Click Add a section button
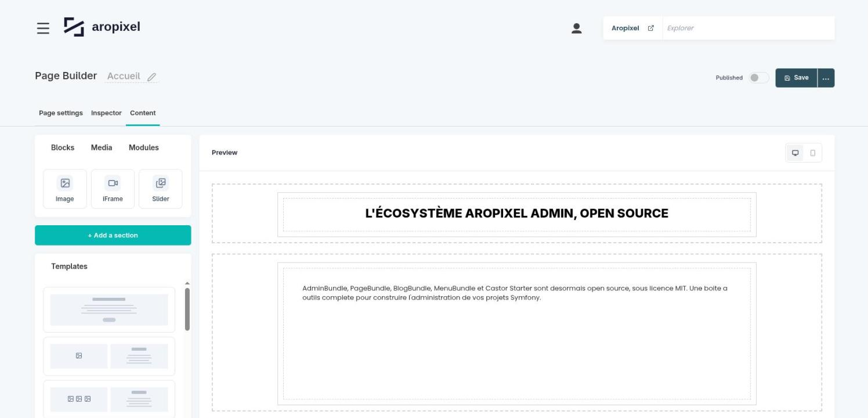Viewport: 868px width, 418px height. pyautogui.click(x=113, y=235)
